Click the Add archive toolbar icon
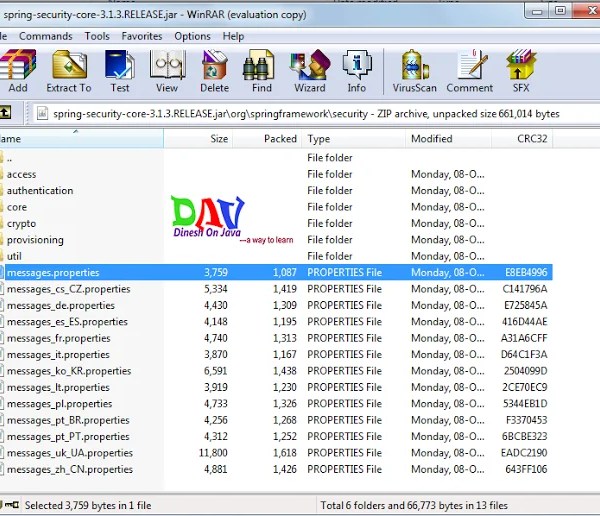This screenshot has width=600, height=516. point(18,71)
